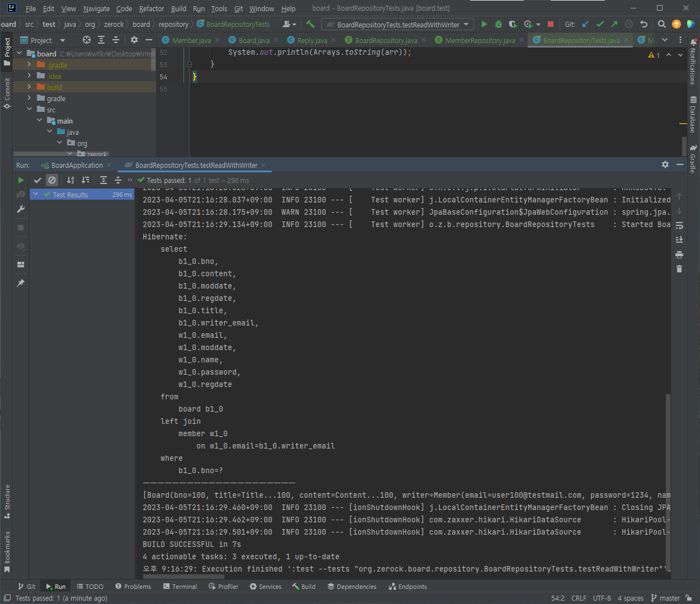
Task: Collapse the src folder
Action: [30, 109]
